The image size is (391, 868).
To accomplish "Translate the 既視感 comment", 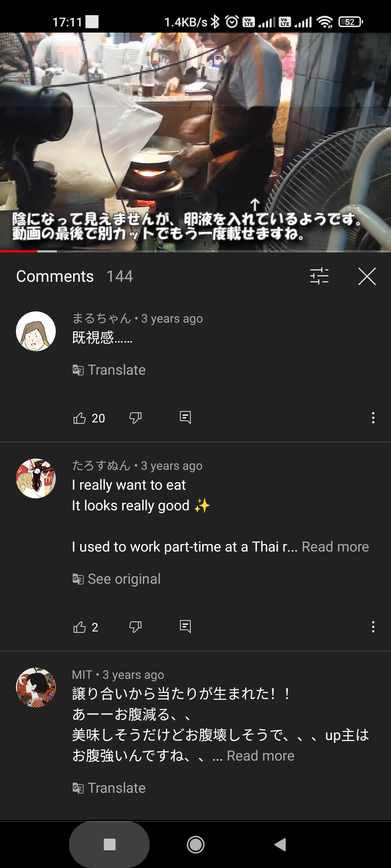I will (x=109, y=370).
